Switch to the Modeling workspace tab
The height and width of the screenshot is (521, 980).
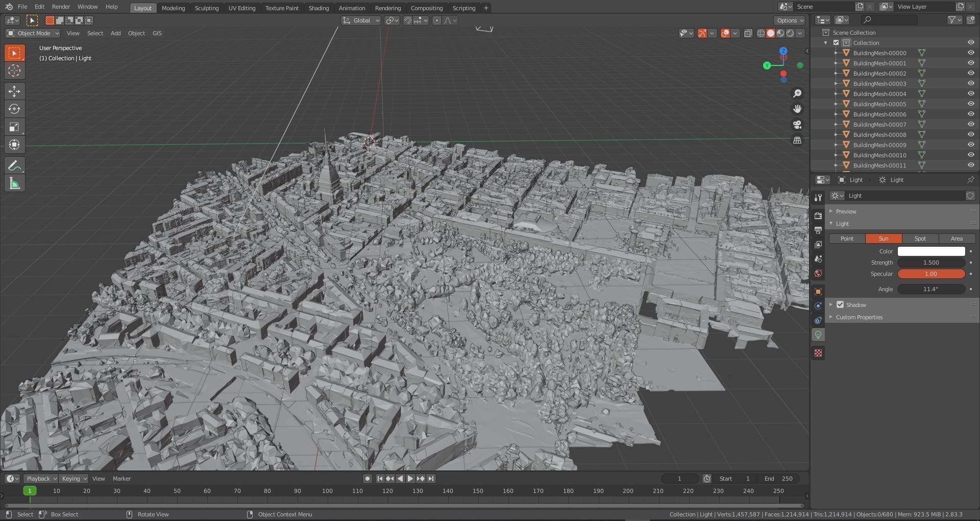point(173,8)
